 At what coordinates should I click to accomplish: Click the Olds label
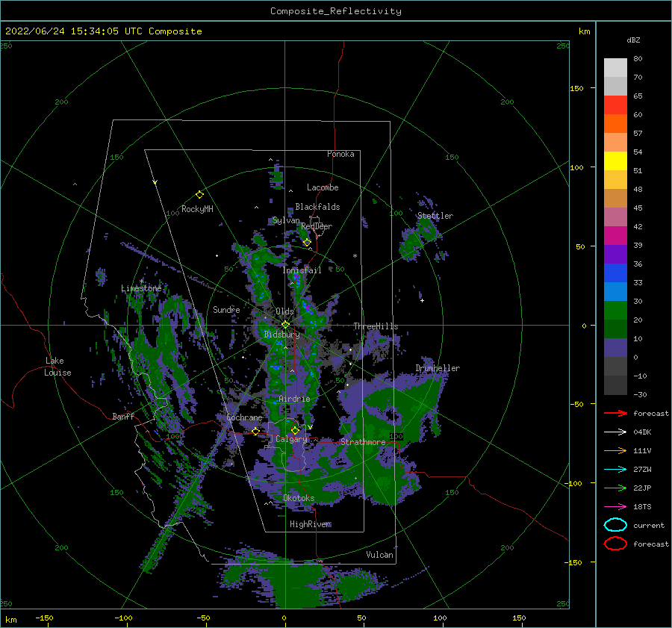[284, 311]
